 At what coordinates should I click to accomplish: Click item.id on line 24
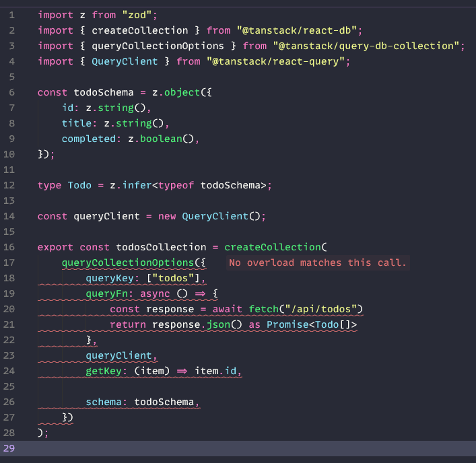215,371
